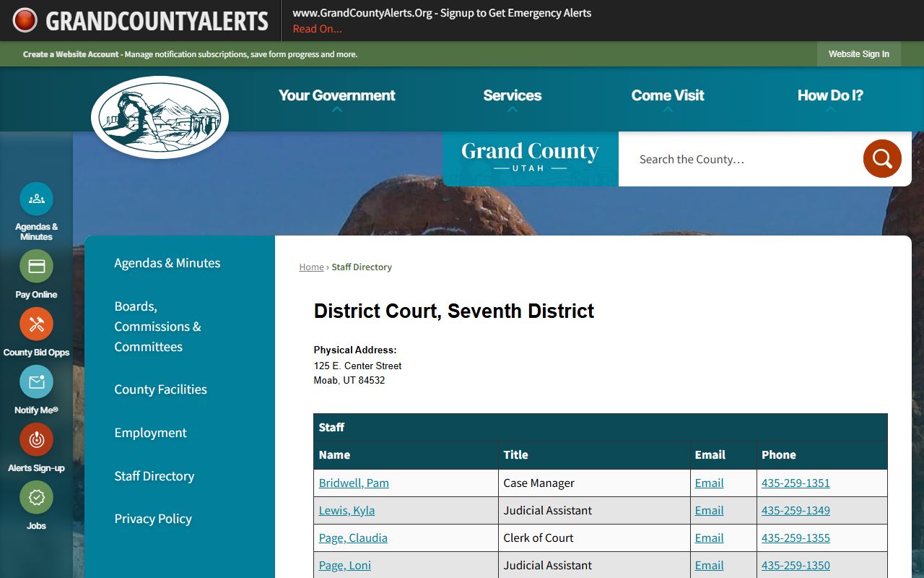The width and height of the screenshot is (924, 578).
Task: Open the Agendas & Minutes round icon
Action: (x=36, y=199)
